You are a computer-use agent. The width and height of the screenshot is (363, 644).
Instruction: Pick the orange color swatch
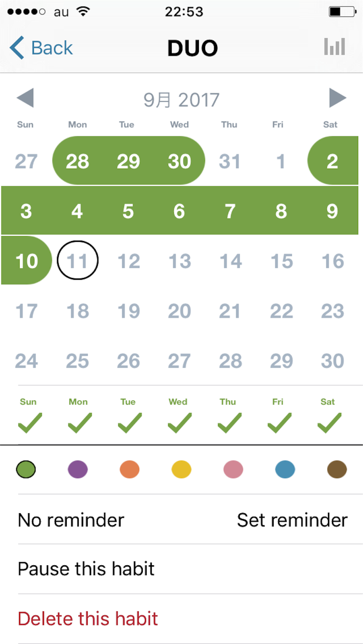(x=129, y=469)
